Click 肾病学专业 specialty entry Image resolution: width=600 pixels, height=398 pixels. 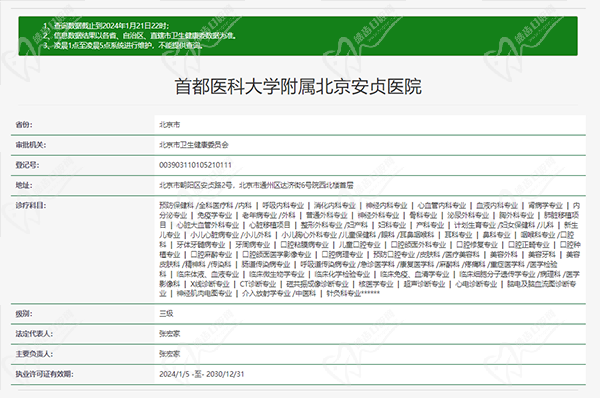click(545, 206)
